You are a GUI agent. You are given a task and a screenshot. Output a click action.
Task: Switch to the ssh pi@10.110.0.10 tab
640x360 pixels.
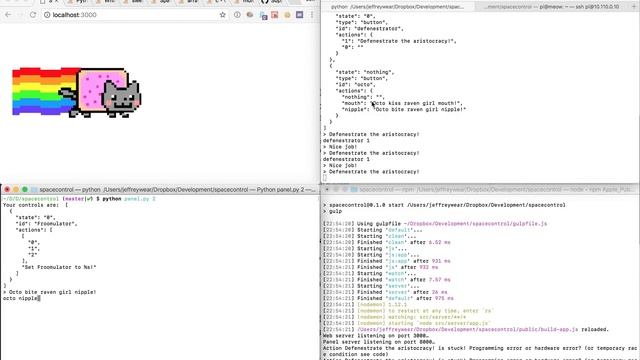tap(552, 7)
